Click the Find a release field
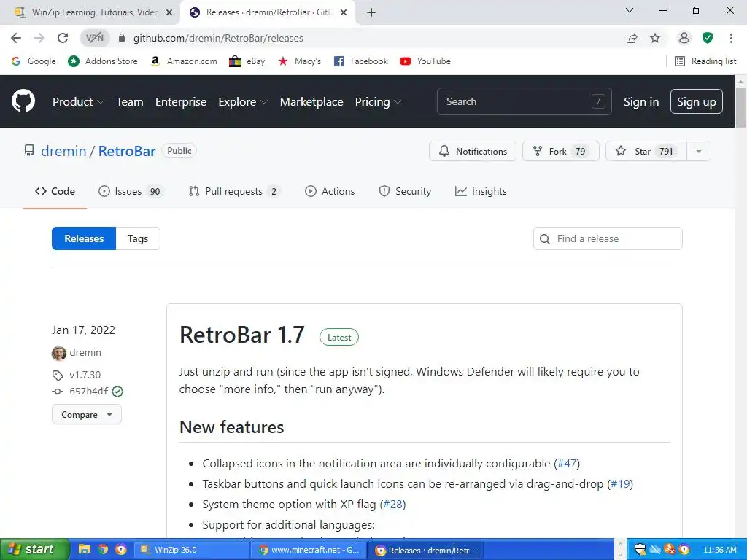The height and width of the screenshot is (560, 747). pyautogui.click(x=608, y=238)
